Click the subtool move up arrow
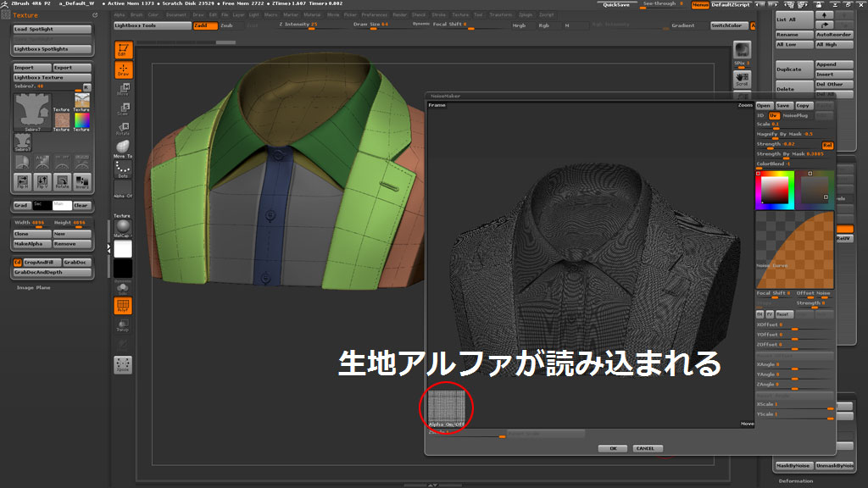 click(x=824, y=15)
